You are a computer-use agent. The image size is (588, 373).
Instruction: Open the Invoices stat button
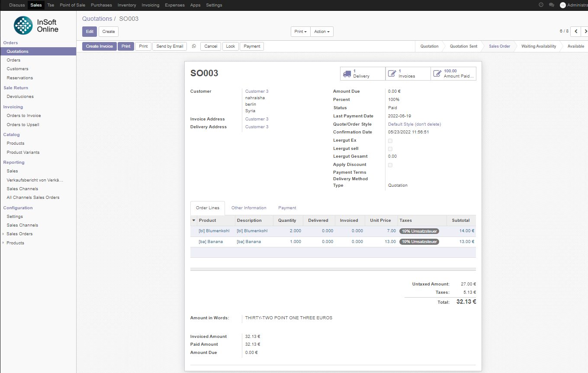408,74
